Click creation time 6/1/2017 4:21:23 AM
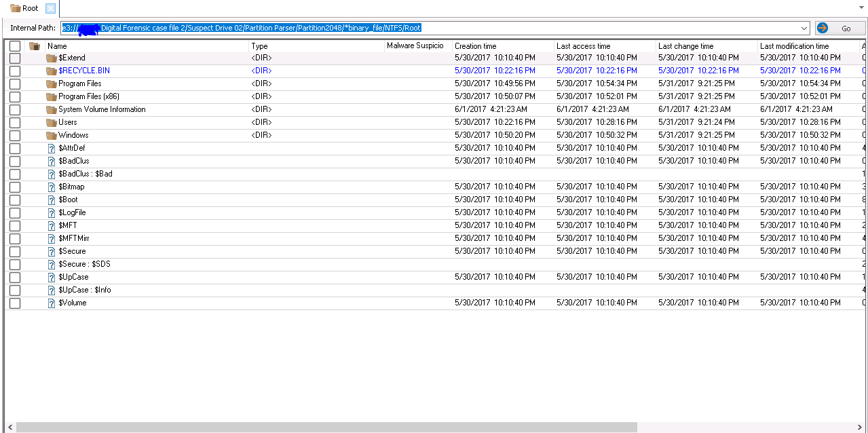This screenshot has height=433, width=868. [491, 109]
